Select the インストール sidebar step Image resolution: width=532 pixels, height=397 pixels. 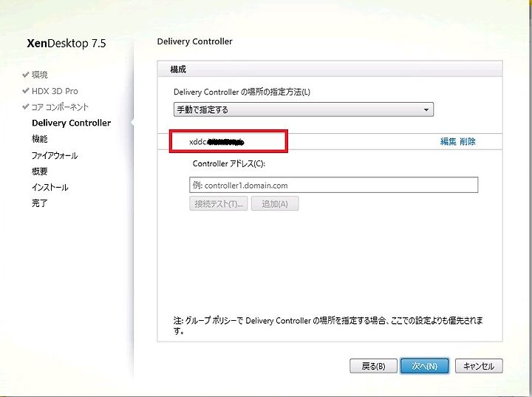tap(50, 188)
